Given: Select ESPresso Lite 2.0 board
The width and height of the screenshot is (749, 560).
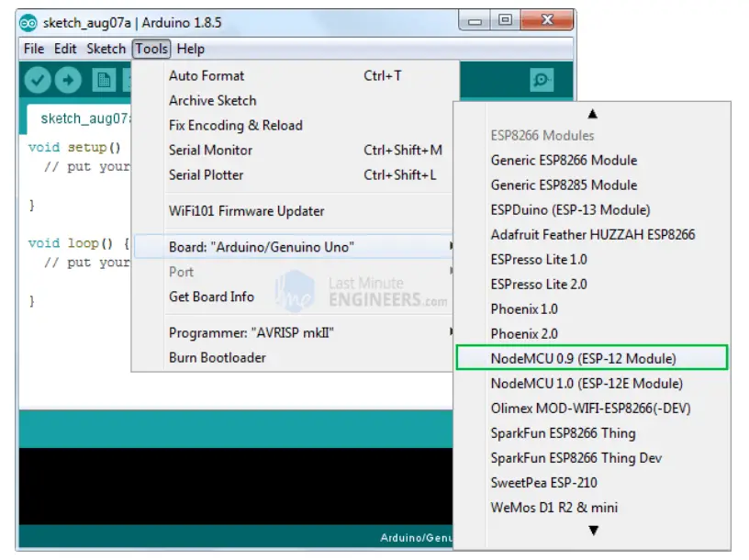Looking at the screenshot, I should click(592, 285).
